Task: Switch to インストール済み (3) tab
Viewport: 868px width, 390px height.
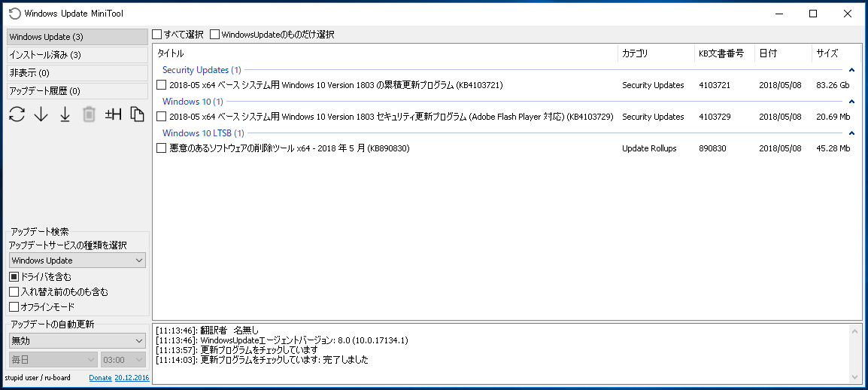Action: click(77, 55)
